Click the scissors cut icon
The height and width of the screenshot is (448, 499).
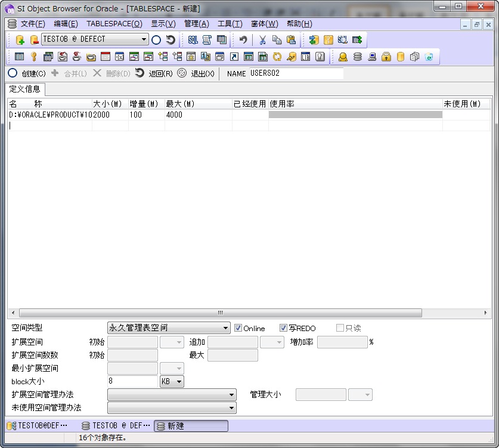tap(262, 40)
